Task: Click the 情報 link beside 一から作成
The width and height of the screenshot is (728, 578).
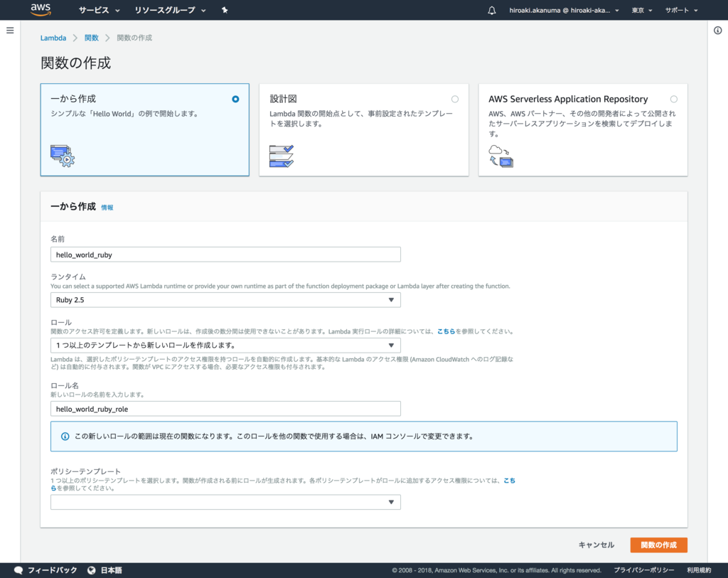Action: tap(107, 208)
